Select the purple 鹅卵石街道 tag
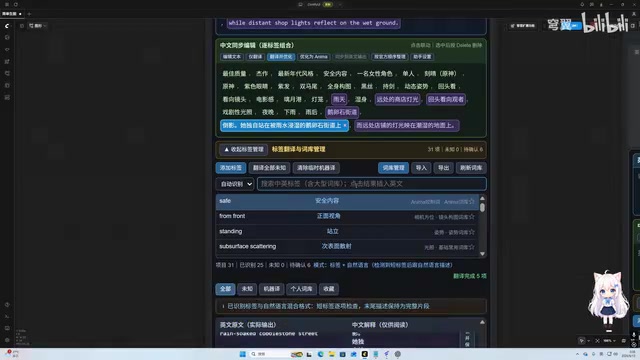 point(342,112)
